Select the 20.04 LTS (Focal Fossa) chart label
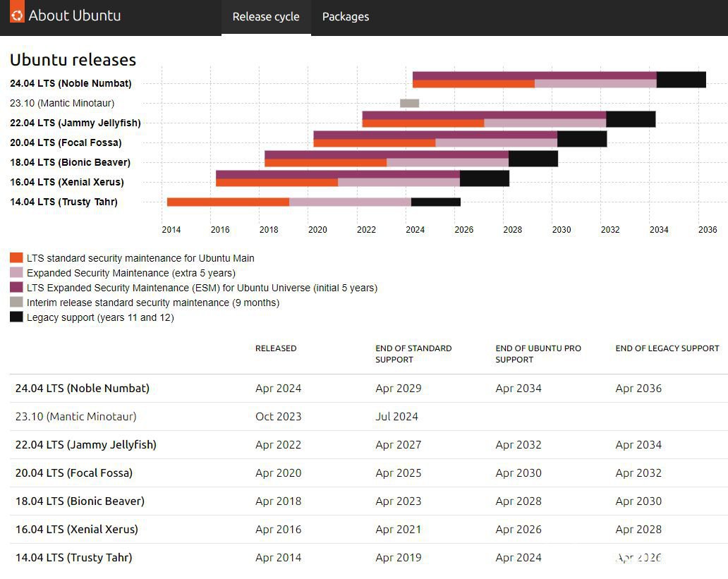 point(66,142)
